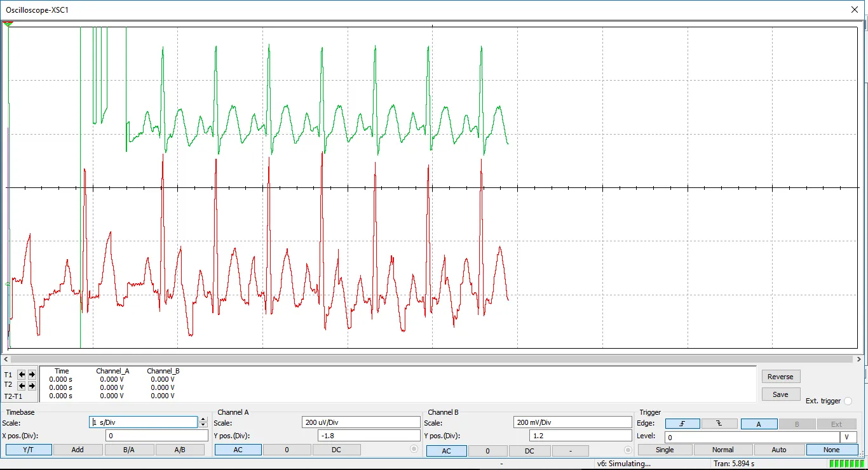Screen dimensions: 868x470
Task: Decrease timebase scale with down stepper
Action: (203, 425)
